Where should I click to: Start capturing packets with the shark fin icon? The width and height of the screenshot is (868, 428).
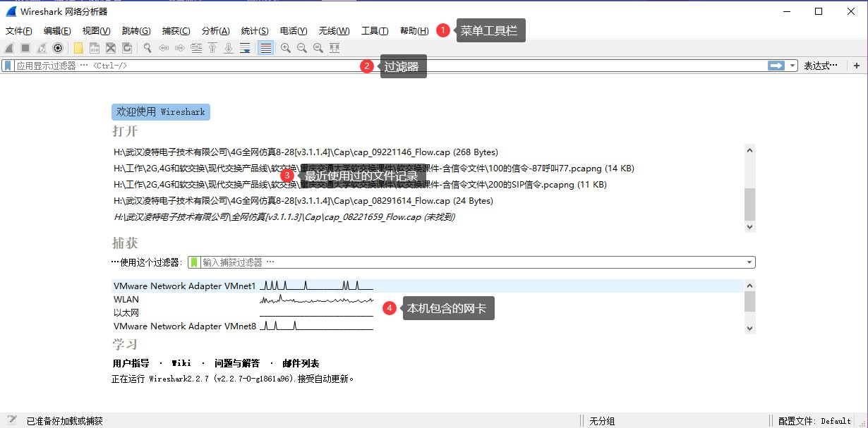coord(9,48)
